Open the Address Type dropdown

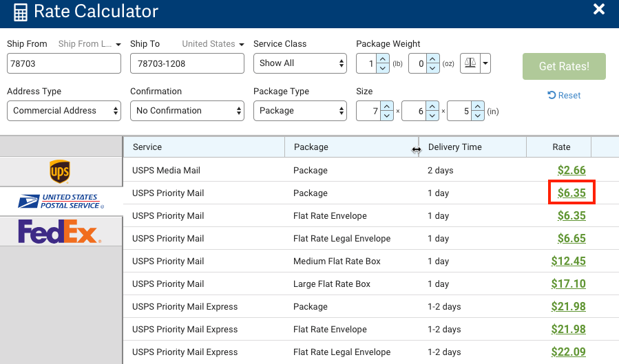click(64, 111)
